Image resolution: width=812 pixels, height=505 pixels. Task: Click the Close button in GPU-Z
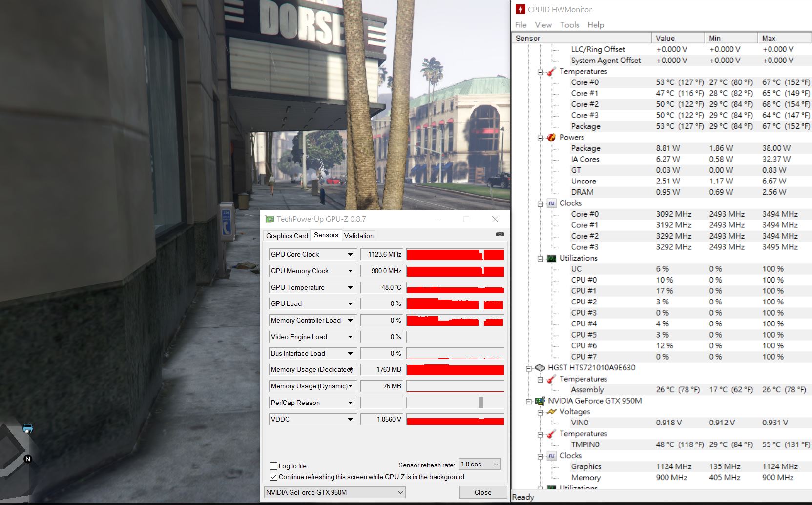pyautogui.click(x=483, y=492)
